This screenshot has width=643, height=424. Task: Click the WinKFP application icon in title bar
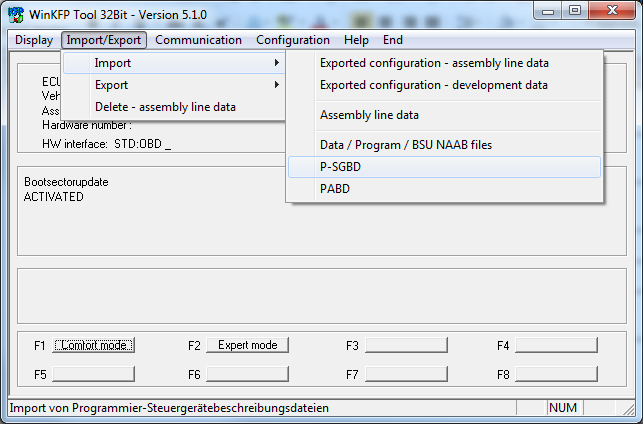point(16,13)
